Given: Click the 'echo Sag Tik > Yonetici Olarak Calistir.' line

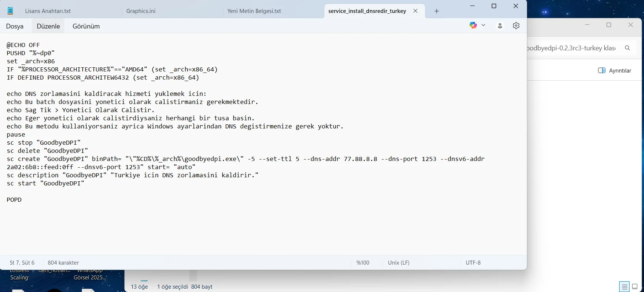Looking at the screenshot, I should click(x=81, y=110).
